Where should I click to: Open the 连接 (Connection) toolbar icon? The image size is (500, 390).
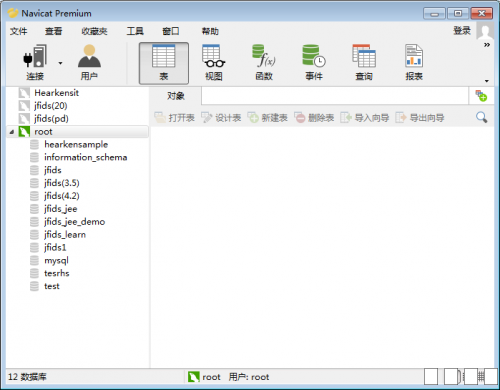[35, 63]
